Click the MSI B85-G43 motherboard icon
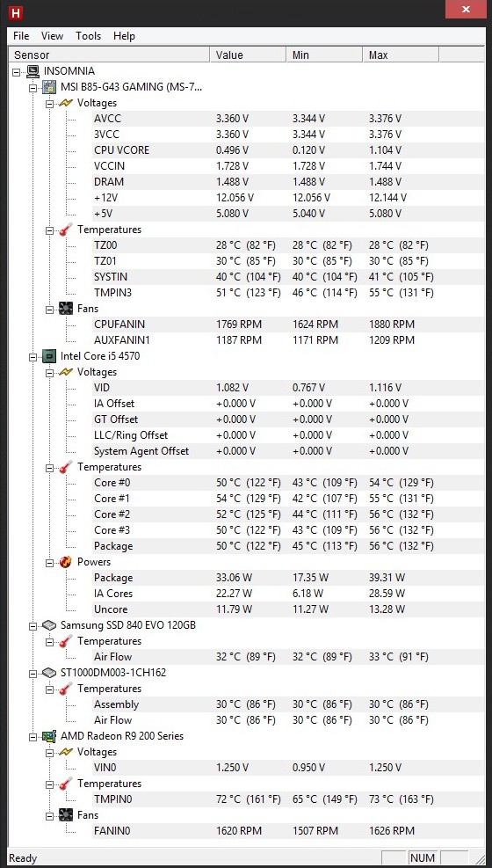This screenshot has height=868, width=492. click(50, 87)
